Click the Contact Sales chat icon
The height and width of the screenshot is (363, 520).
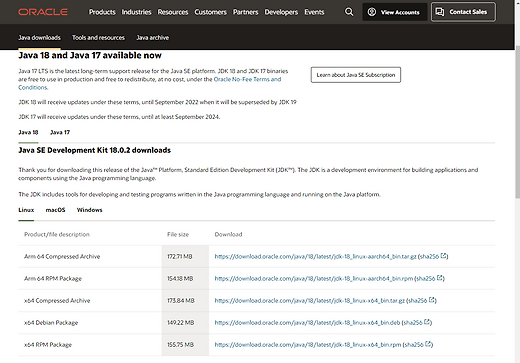coord(440,12)
